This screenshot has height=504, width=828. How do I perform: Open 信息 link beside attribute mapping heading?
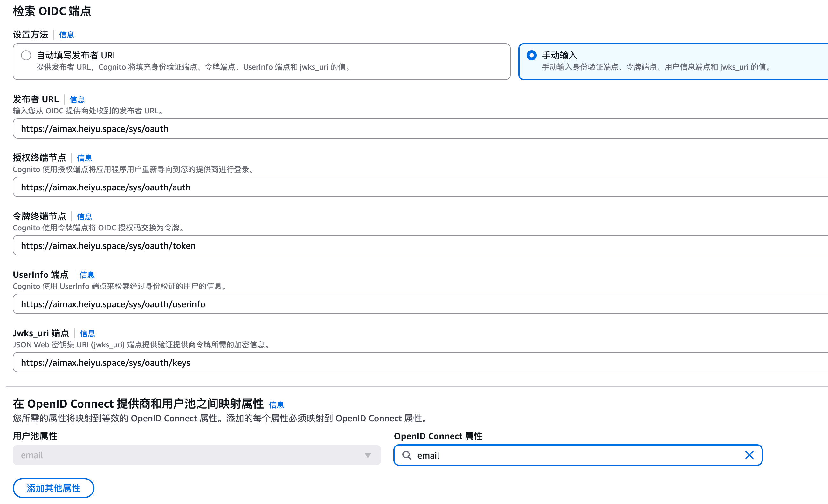(x=276, y=405)
